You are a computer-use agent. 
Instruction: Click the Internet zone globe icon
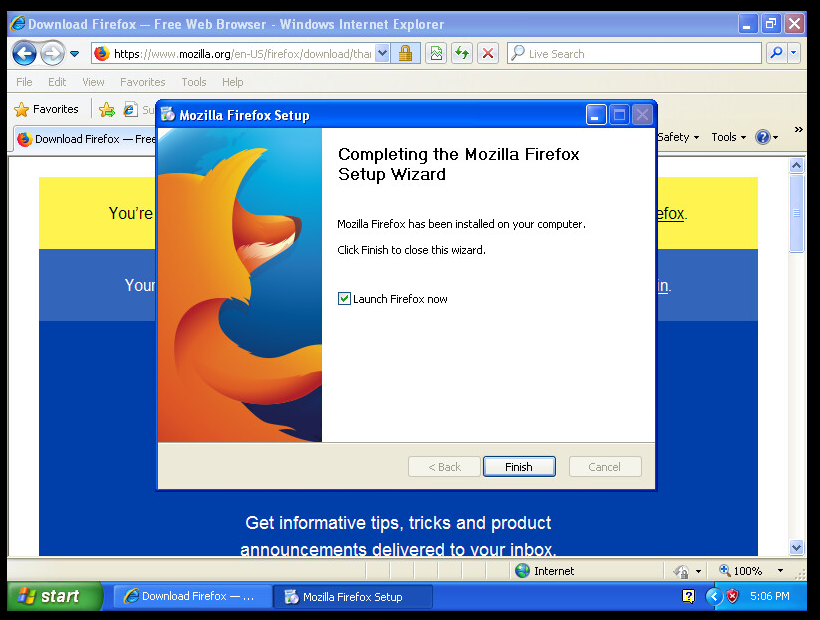[x=522, y=570]
